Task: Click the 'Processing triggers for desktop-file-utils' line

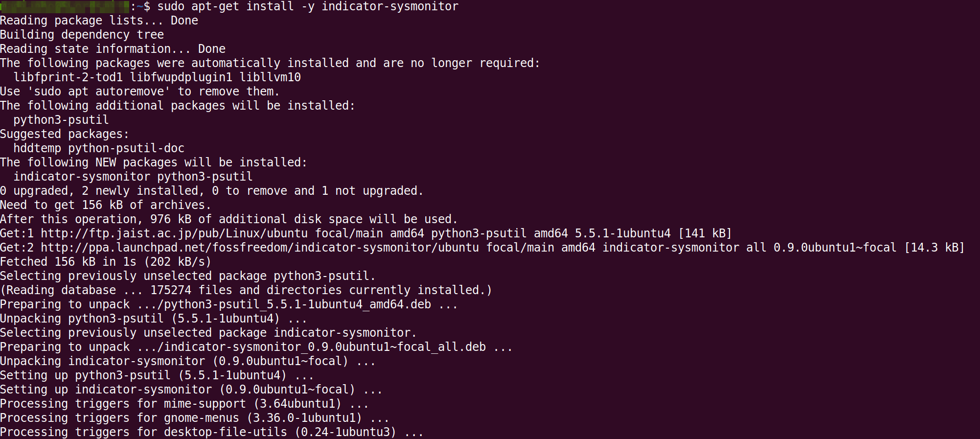Action: point(211,432)
